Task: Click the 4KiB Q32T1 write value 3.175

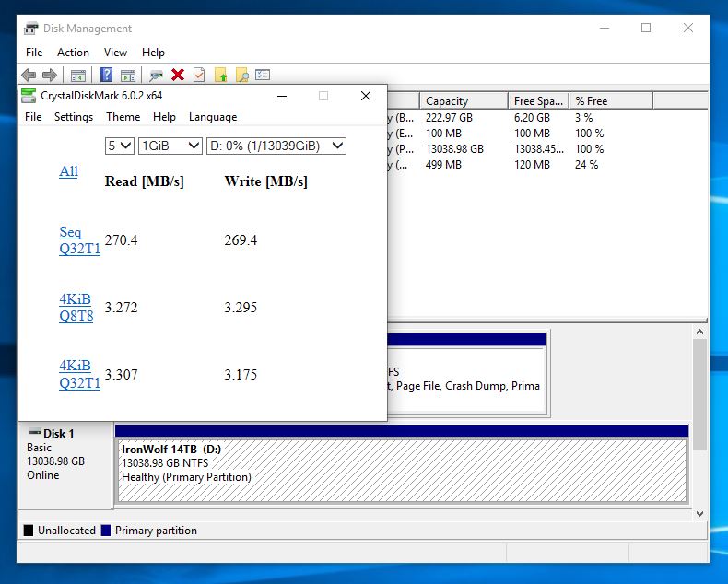Action: [x=241, y=374]
